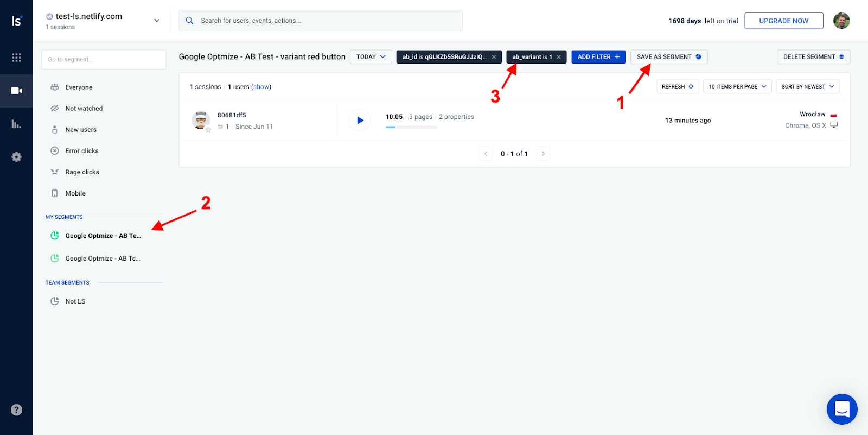
Task: Remove the ab_id filter chip
Action: [x=494, y=57]
